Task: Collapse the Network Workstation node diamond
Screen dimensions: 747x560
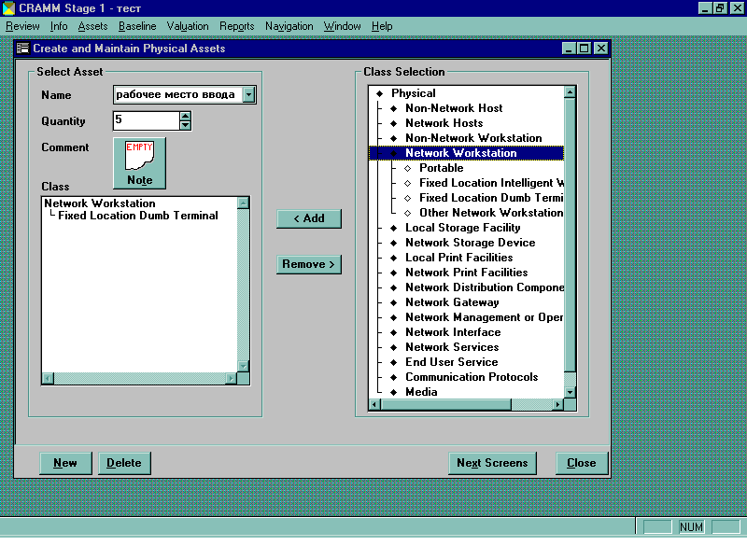Action: 393,153
